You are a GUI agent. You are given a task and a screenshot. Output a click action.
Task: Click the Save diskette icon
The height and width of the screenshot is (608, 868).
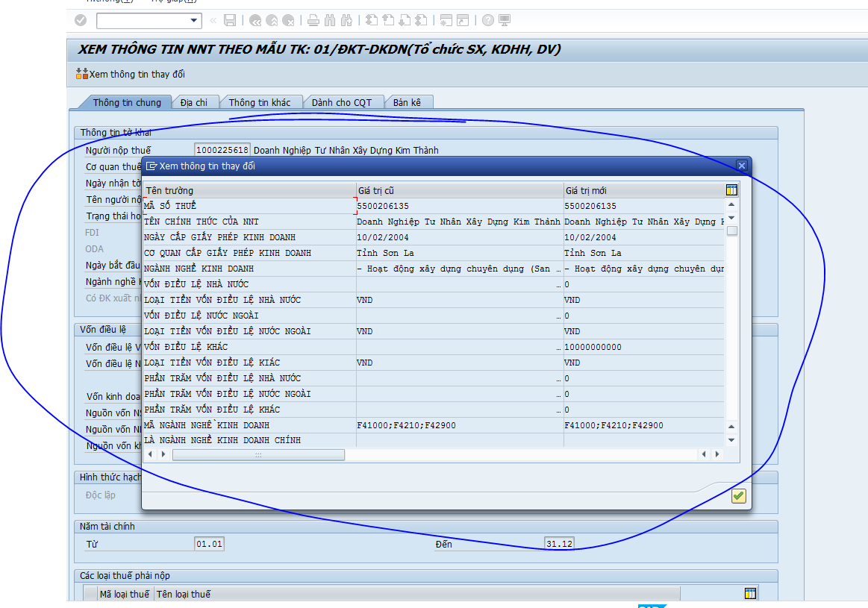[x=230, y=20]
